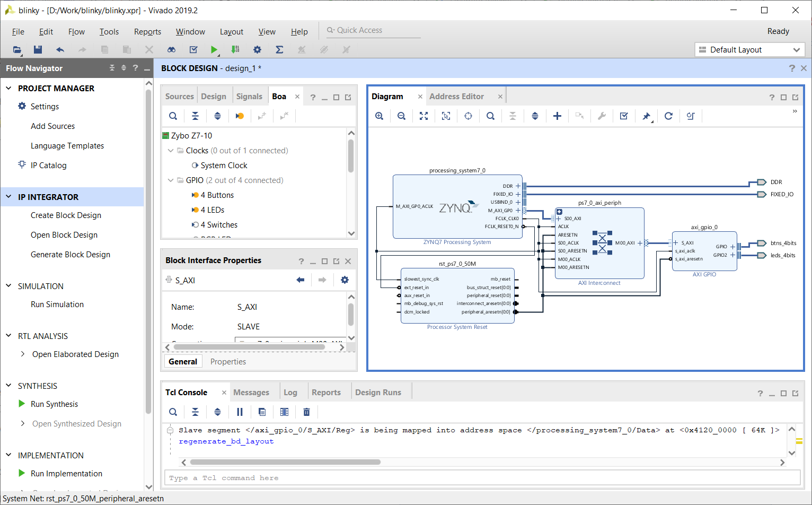The image size is (812, 505).
Task: Click the Quick Access search box
Action: coord(373,30)
